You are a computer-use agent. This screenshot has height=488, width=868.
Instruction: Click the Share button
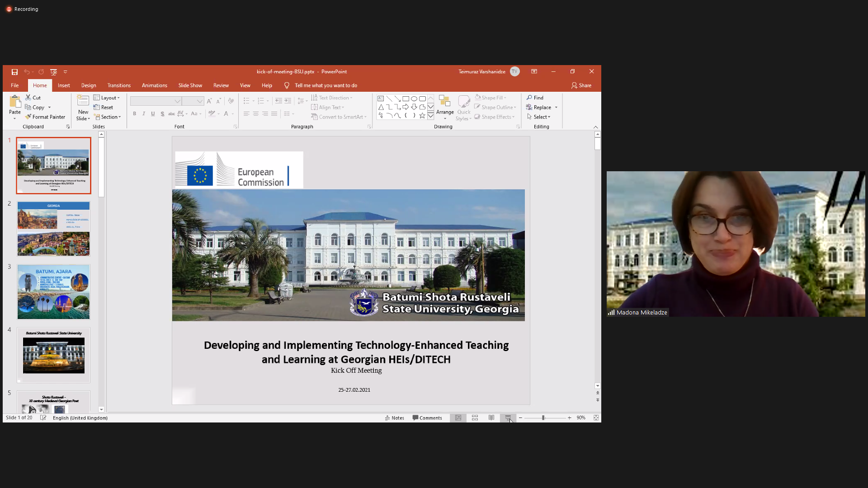pos(581,85)
